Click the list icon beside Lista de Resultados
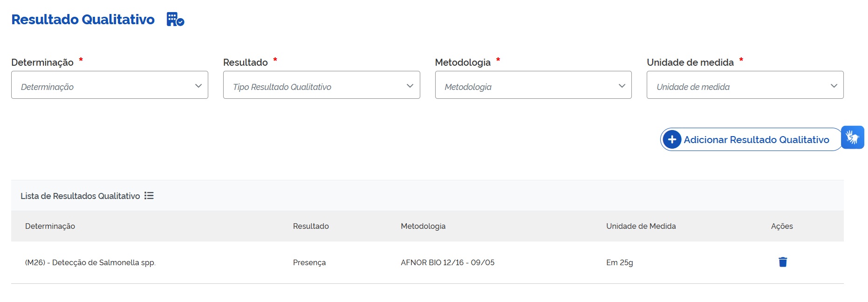 (x=149, y=196)
